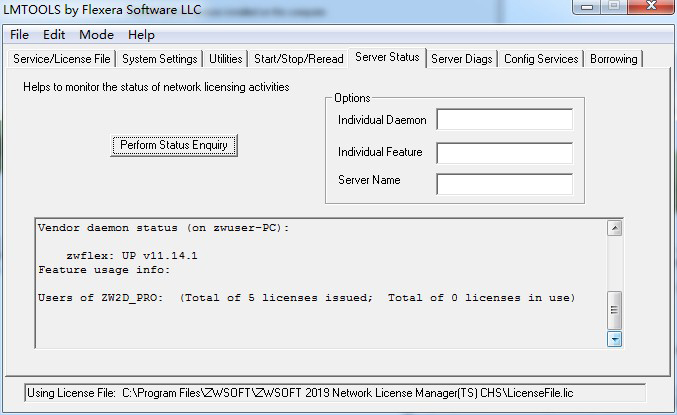This screenshot has width=677, height=415.
Task: Click into the Individual Feature field
Action: [x=504, y=153]
